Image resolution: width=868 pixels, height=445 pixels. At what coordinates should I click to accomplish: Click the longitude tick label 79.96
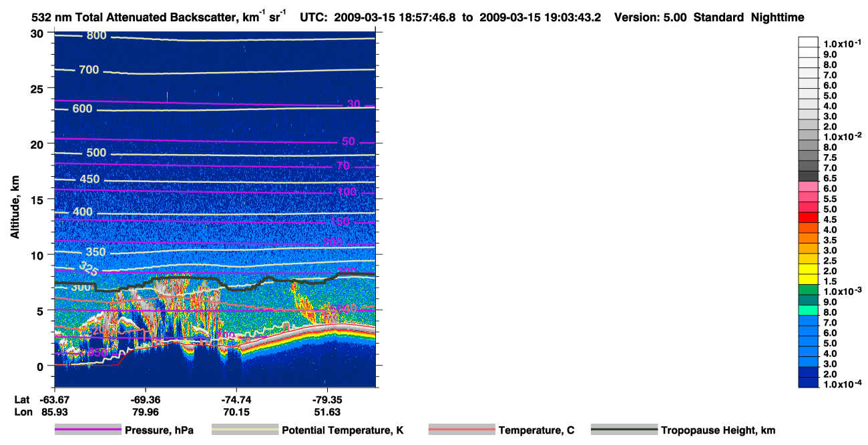click(x=145, y=412)
